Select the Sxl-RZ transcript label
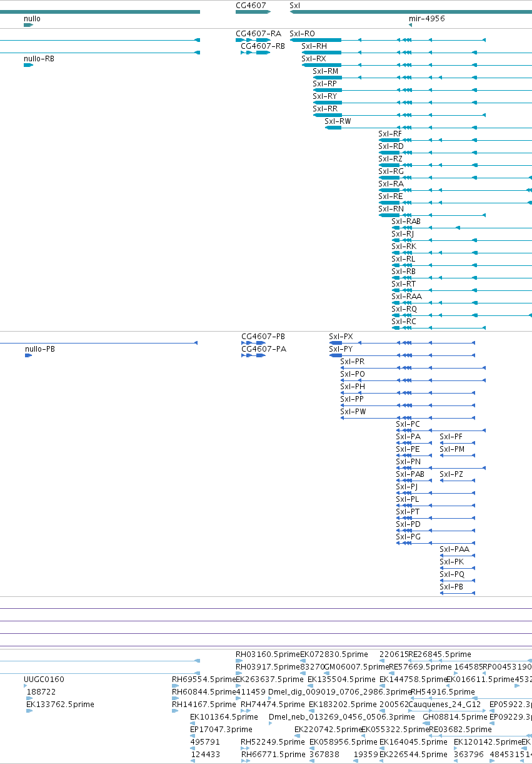Viewport: 532px width, 764px height. (x=390, y=158)
